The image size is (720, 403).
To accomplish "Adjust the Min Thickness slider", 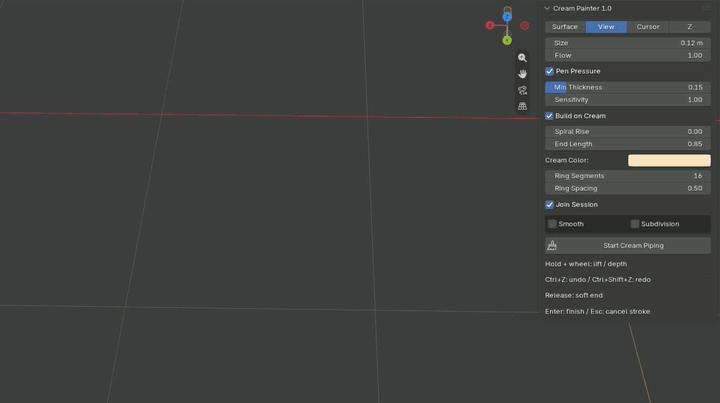I will point(628,87).
